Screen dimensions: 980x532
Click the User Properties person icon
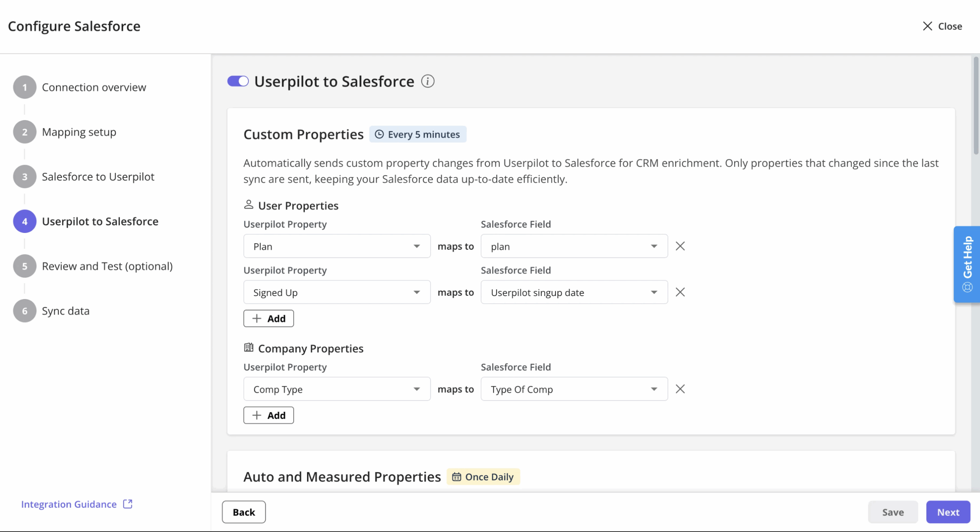tap(248, 205)
